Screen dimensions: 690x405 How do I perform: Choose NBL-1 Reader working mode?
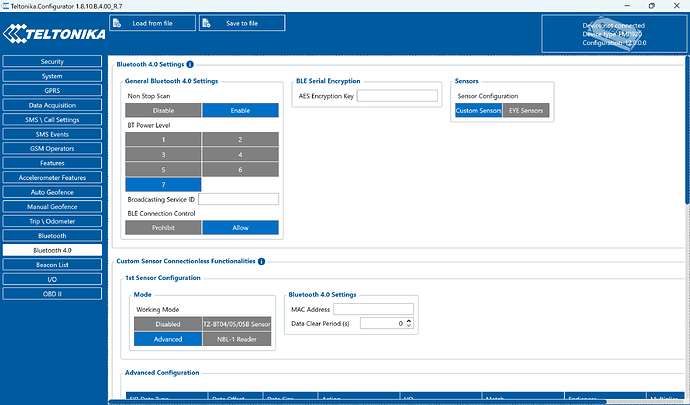pos(237,339)
